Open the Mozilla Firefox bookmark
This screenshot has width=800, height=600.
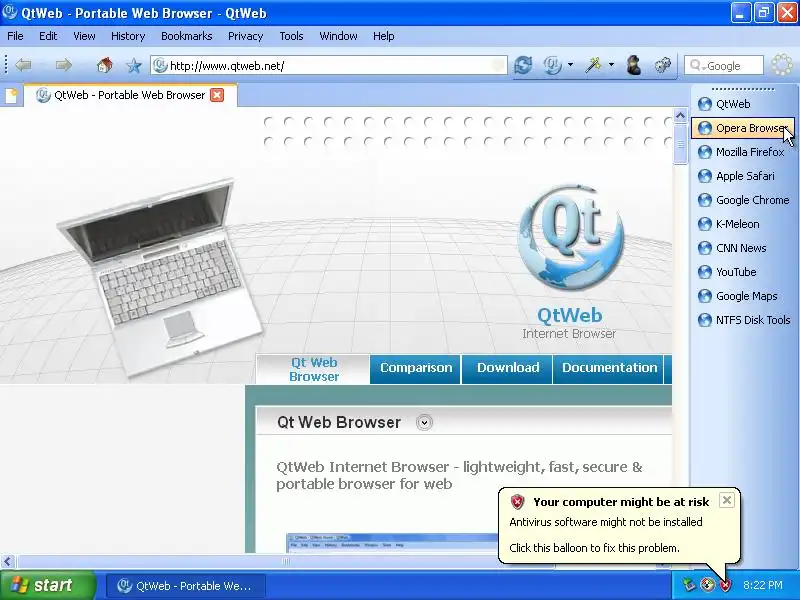click(741, 152)
